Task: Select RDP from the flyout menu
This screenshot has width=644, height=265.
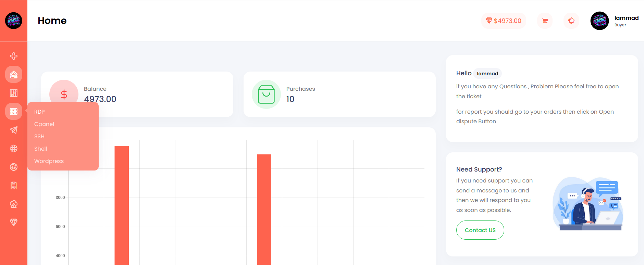Action: pyautogui.click(x=39, y=112)
